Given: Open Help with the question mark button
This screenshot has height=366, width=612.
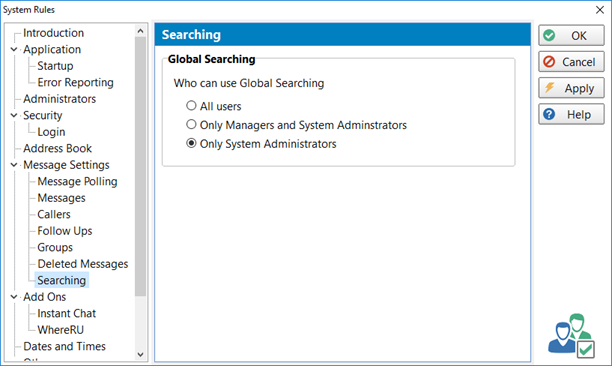Looking at the screenshot, I should click(x=571, y=114).
